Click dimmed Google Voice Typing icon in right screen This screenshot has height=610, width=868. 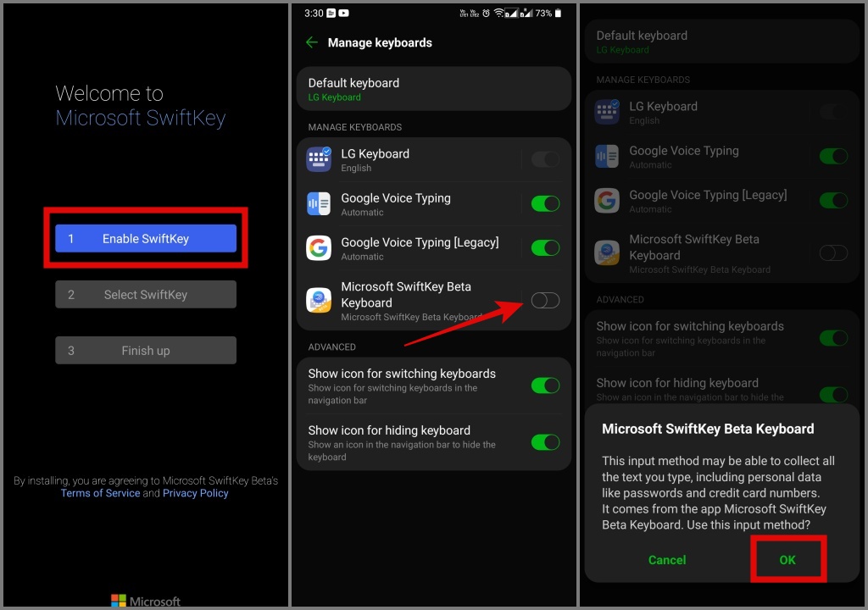(x=607, y=156)
